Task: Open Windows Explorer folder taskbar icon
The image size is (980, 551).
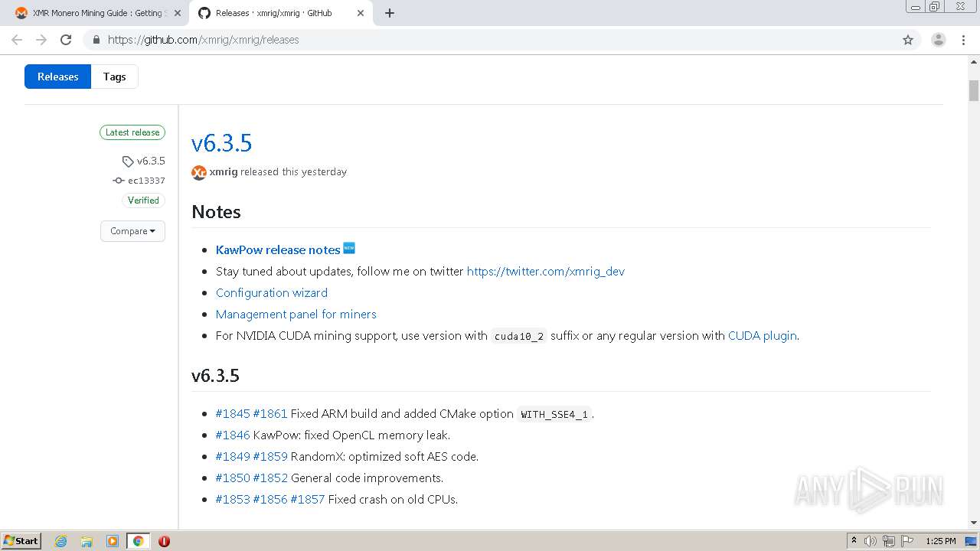Action: pyautogui.click(x=87, y=541)
